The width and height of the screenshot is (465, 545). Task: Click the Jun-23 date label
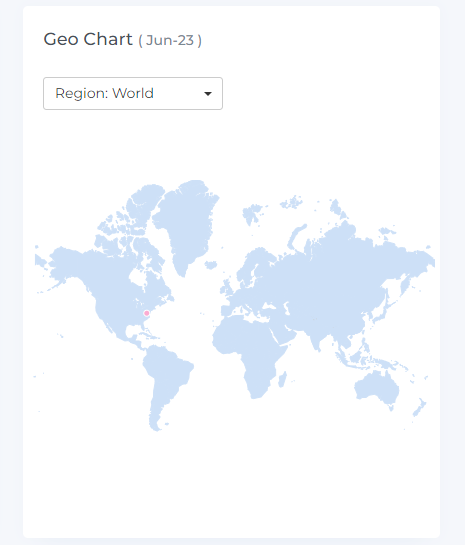(170, 40)
